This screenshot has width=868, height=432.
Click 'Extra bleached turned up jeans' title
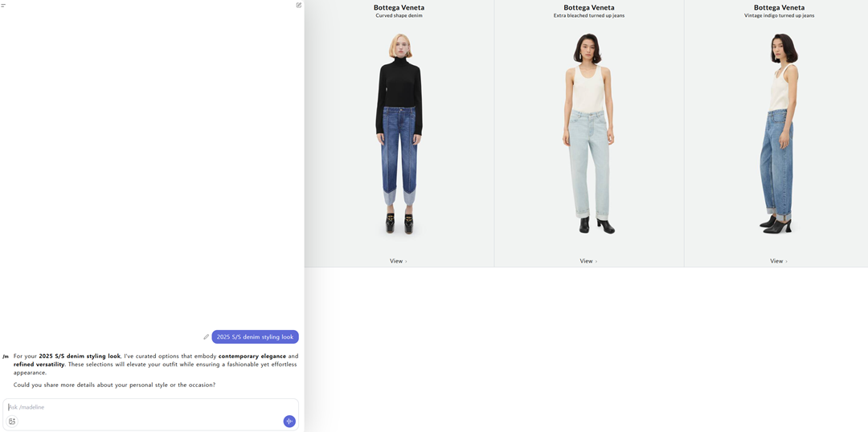click(x=589, y=15)
